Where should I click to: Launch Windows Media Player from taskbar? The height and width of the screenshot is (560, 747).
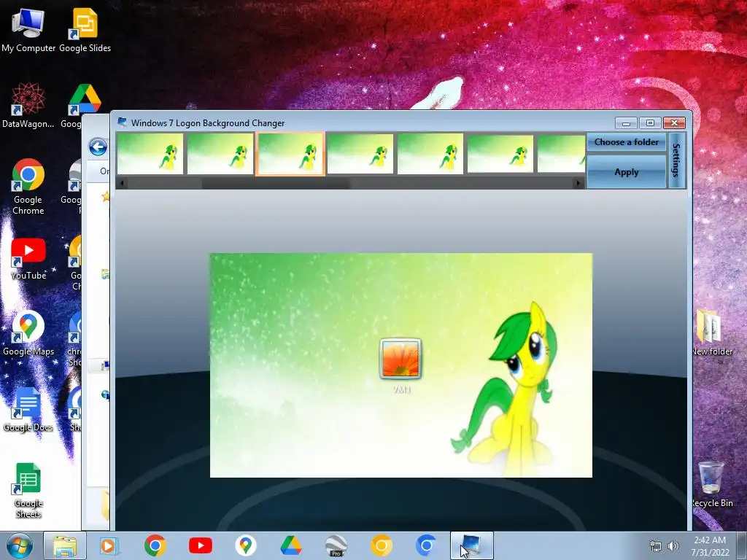click(x=109, y=545)
